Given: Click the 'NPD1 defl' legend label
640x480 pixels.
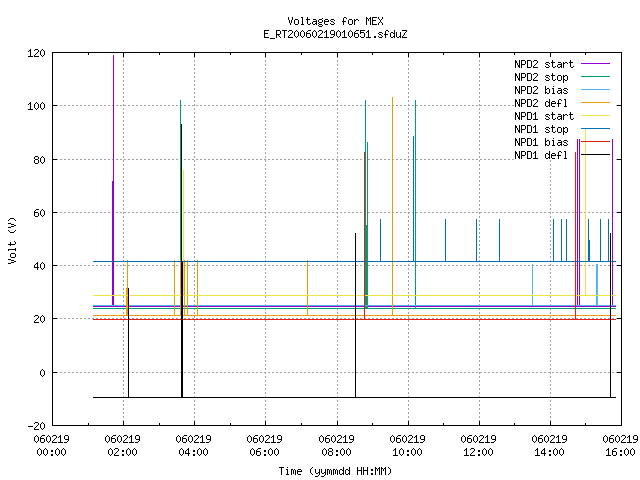Looking at the screenshot, I should [541, 156].
